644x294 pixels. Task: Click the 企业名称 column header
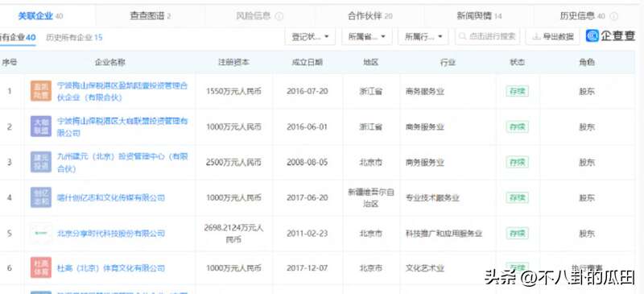click(110, 63)
